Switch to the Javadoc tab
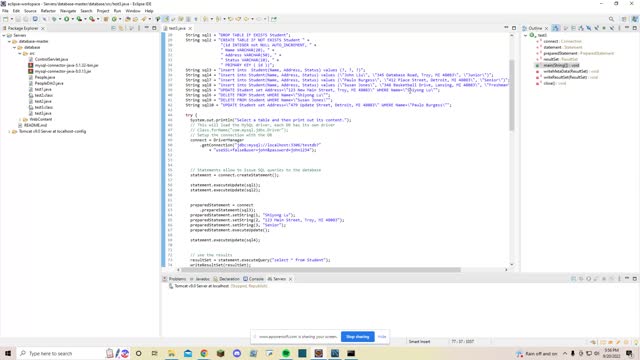This screenshot has width=640, height=360. 200,279
